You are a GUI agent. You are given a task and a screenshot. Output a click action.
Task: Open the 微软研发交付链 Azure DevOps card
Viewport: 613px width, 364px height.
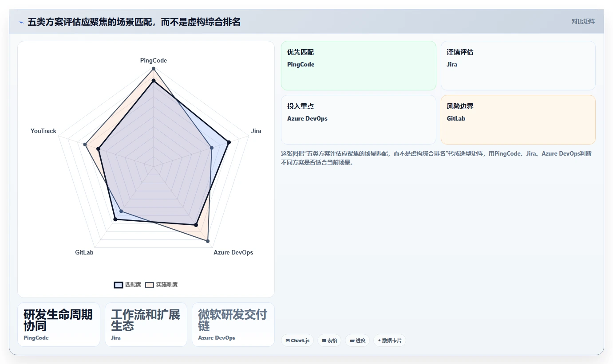233,325
